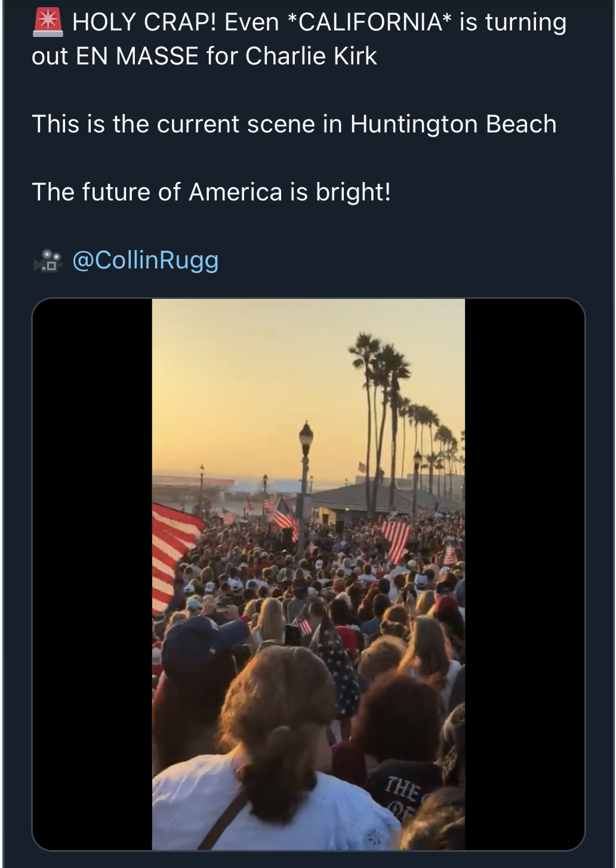616x868 pixels.
Task: Tap the left black letterbox bar of video
Action: point(93,573)
